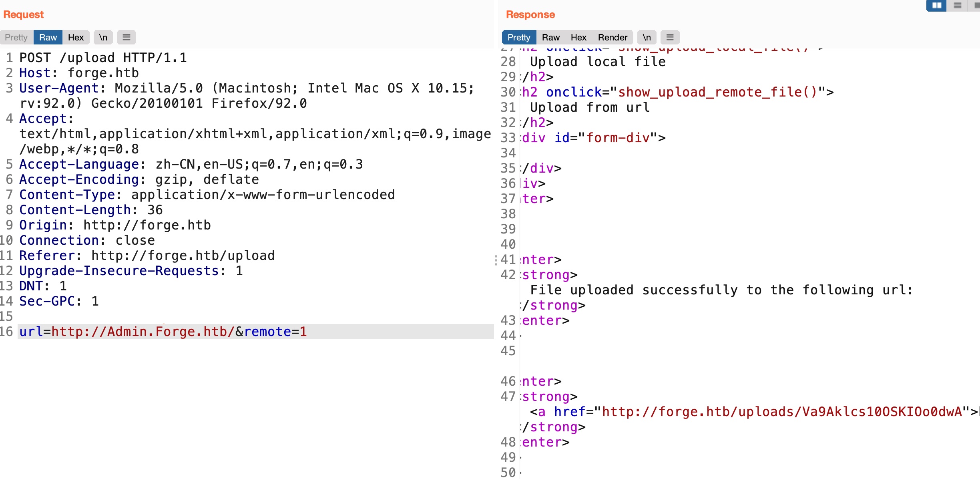980x479 pixels.
Task: Select the response Pretty tab
Action: (x=519, y=37)
